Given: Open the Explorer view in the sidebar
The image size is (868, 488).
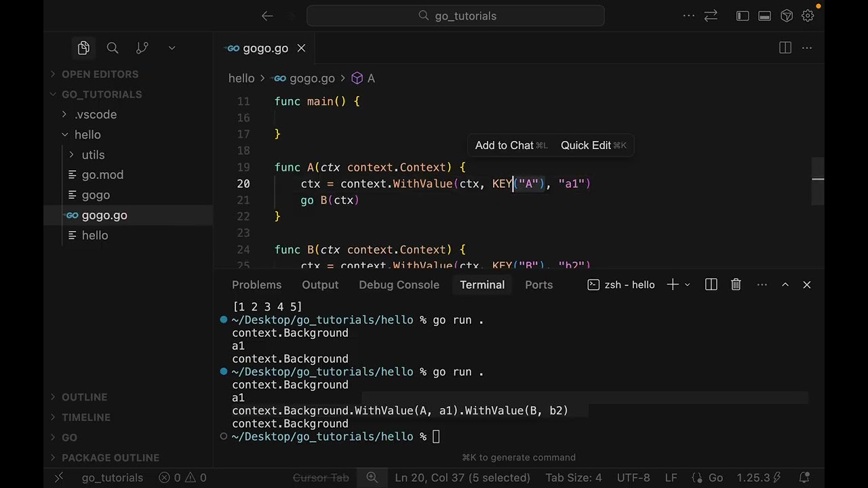Looking at the screenshot, I should pos(83,48).
